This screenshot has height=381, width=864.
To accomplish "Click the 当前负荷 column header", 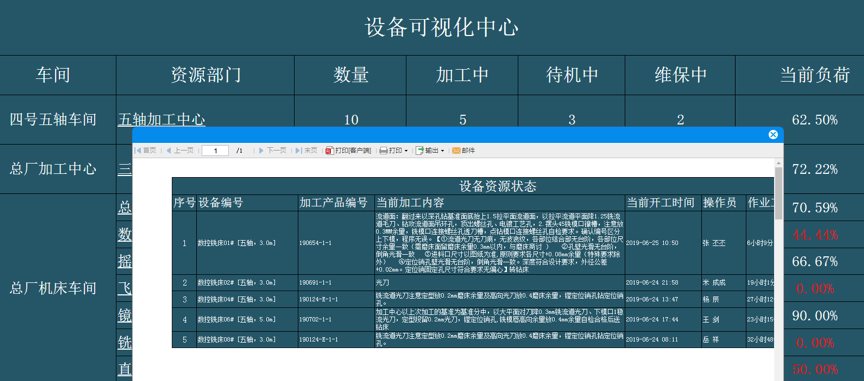I will (814, 74).
